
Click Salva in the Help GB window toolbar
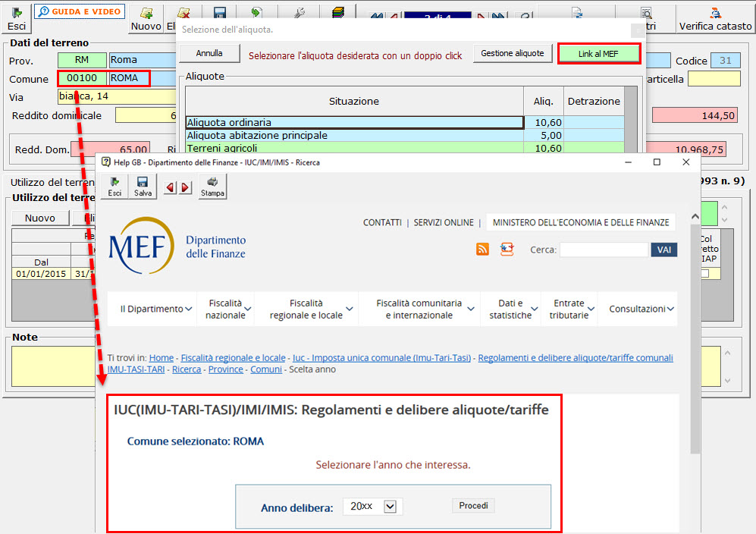click(x=143, y=186)
